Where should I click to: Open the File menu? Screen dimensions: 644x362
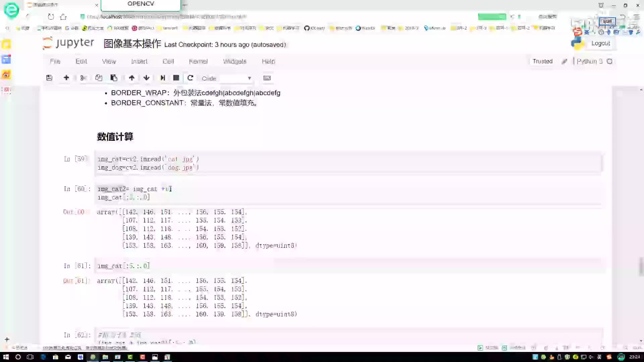[55, 61]
